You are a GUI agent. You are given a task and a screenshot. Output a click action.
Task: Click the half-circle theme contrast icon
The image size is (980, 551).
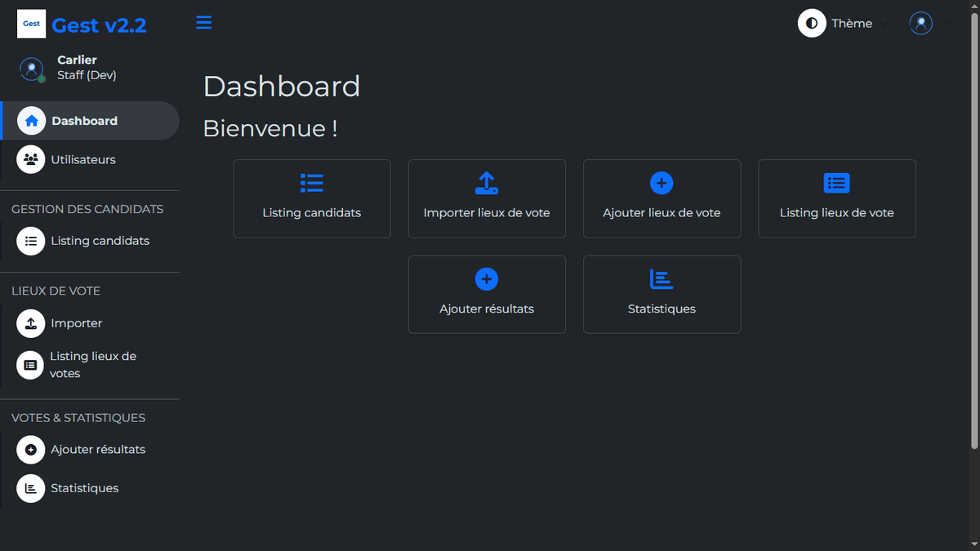pos(812,24)
